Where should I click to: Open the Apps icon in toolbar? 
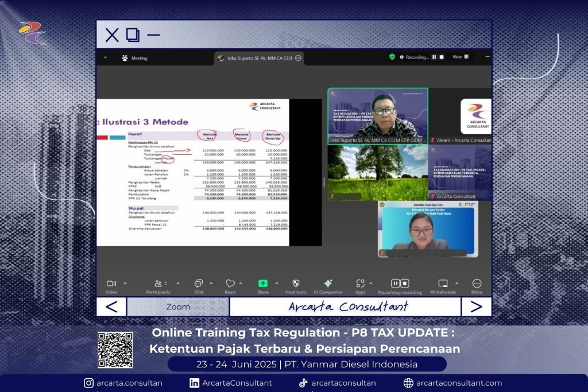point(360,284)
